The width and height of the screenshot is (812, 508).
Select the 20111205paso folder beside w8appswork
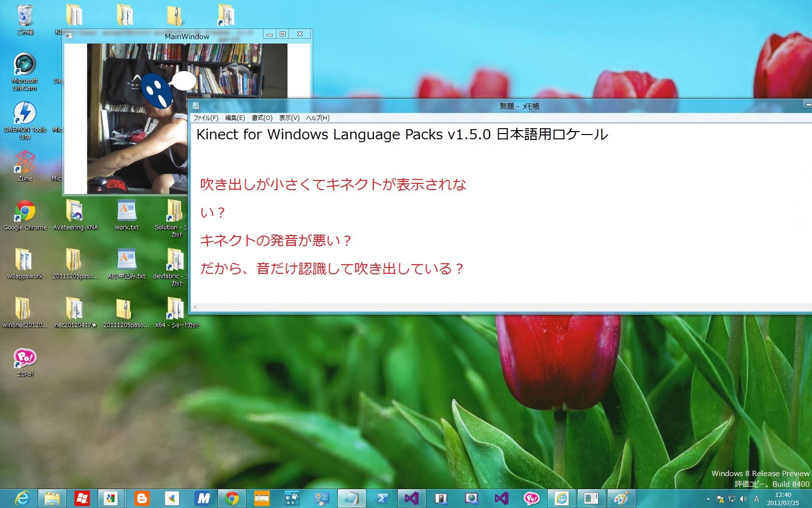75,264
